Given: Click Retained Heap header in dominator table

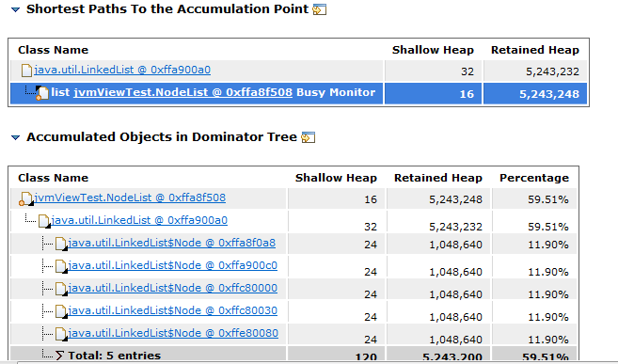Looking at the screenshot, I should [x=438, y=178].
